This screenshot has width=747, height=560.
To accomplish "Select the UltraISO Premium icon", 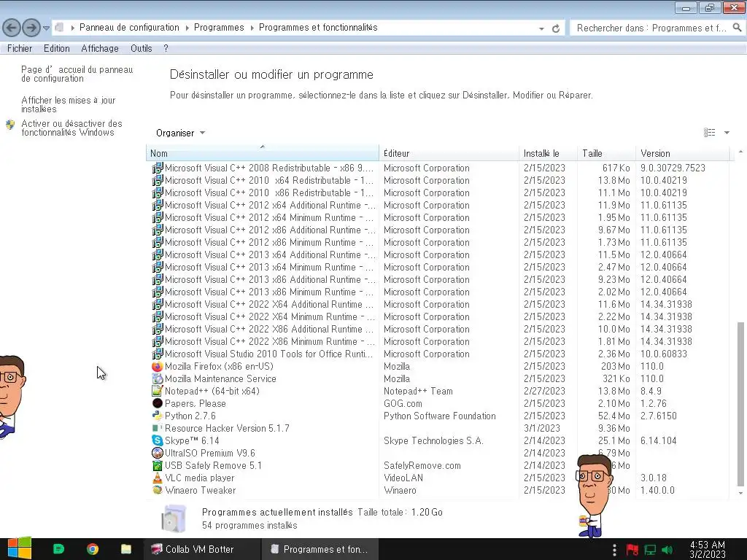I will 158,453.
